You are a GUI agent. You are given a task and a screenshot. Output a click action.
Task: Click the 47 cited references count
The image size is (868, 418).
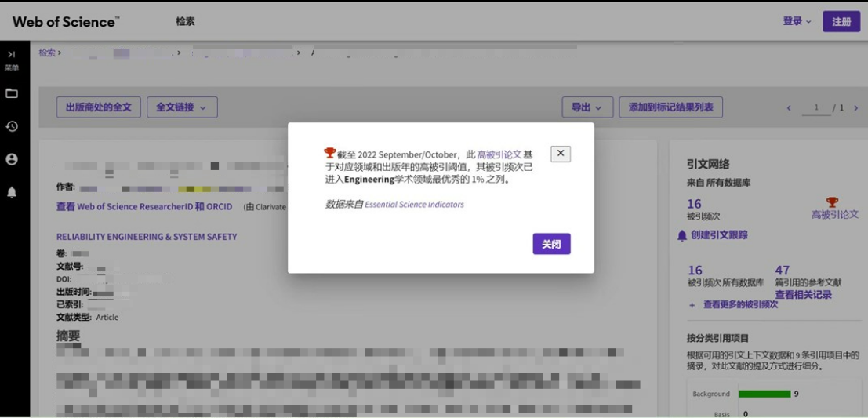(x=783, y=271)
